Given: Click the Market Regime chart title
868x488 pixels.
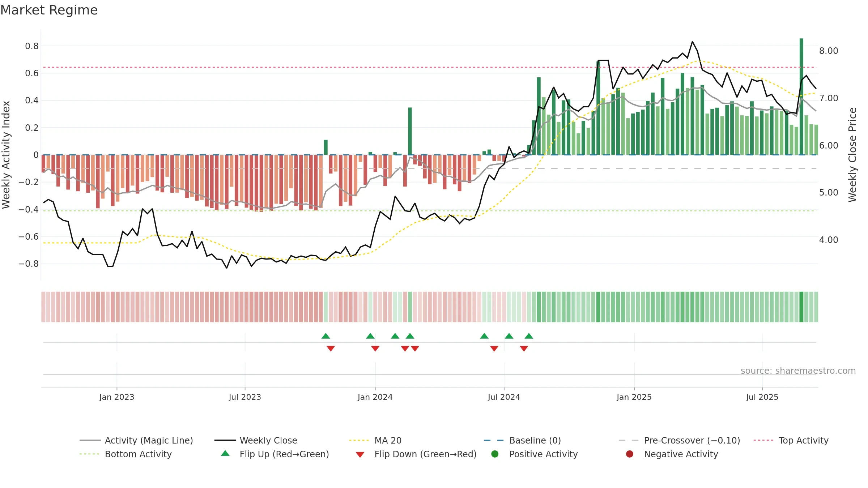Looking at the screenshot, I should pyautogui.click(x=49, y=10).
